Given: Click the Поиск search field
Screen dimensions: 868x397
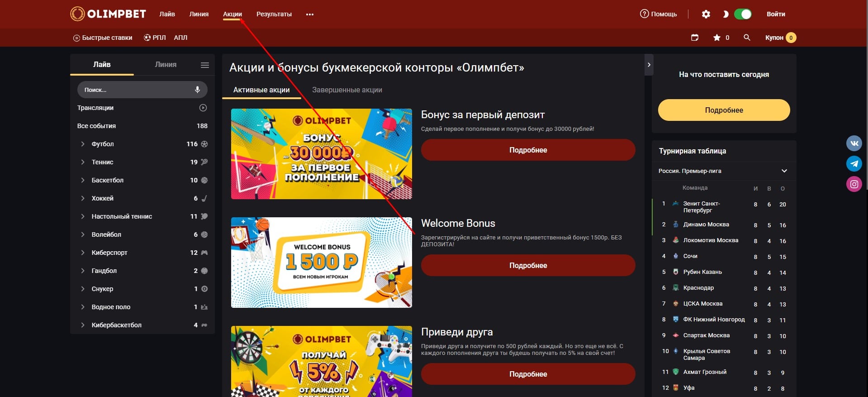Looking at the screenshot, I should 142,90.
